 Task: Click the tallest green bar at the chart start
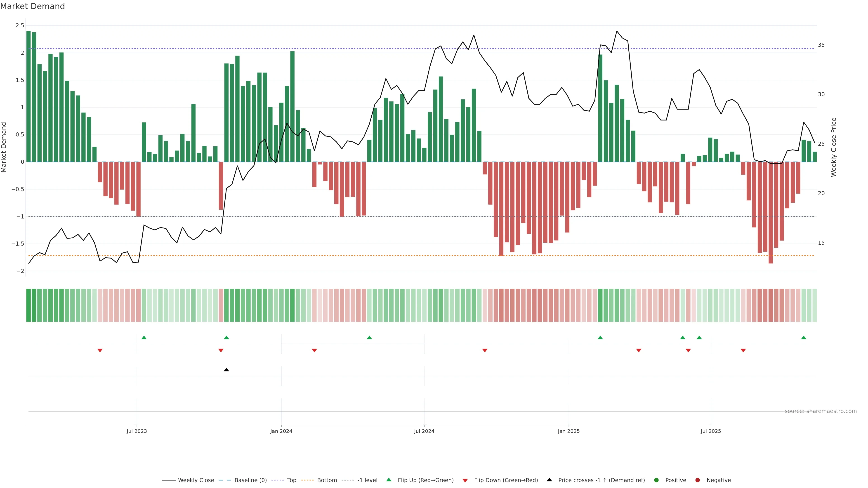(28, 96)
